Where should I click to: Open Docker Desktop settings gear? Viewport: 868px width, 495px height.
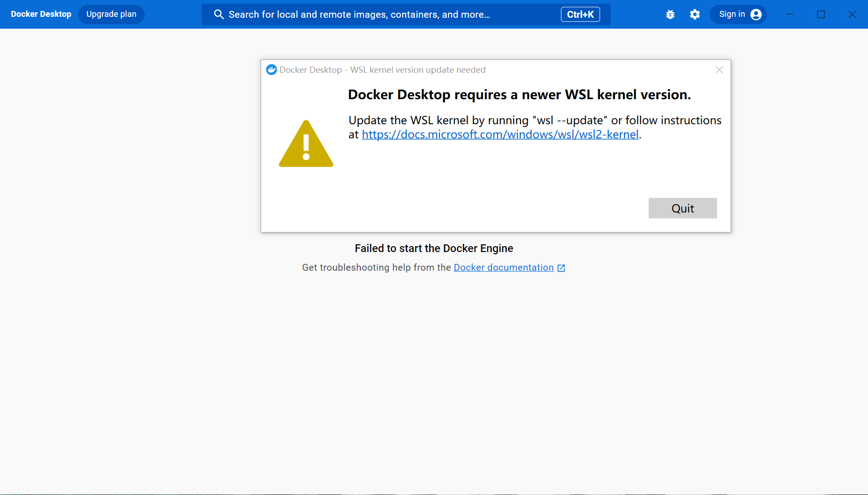(695, 15)
